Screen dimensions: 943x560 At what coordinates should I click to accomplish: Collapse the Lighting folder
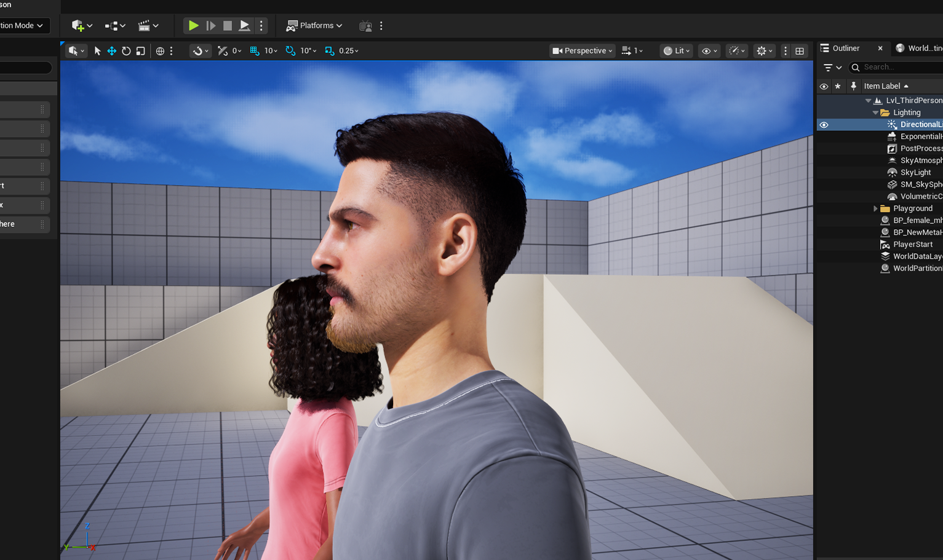click(x=875, y=112)
